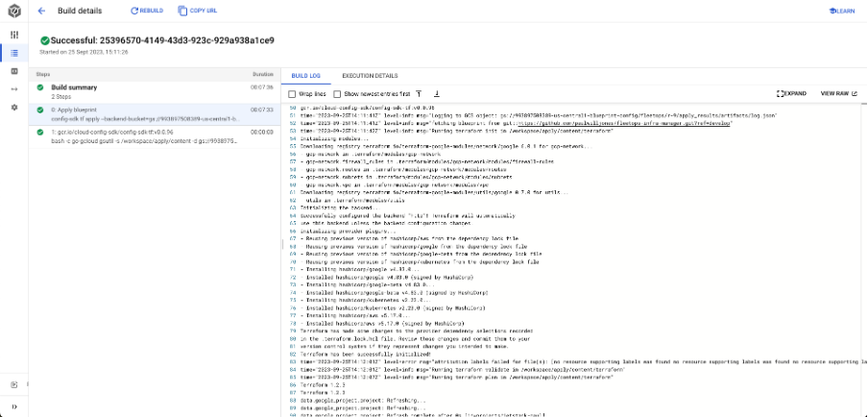This screenshot has width=868, height=417.
Task: Click log line 'Running terraform validate'
Action: pyautogui.click(x=463, y=369)
